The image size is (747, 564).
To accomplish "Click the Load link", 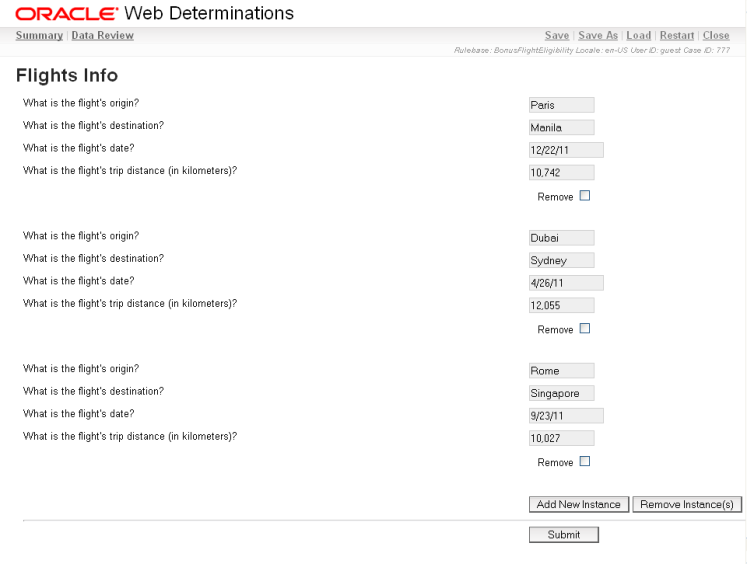I will pyautogui.click(x=638, y=36).
